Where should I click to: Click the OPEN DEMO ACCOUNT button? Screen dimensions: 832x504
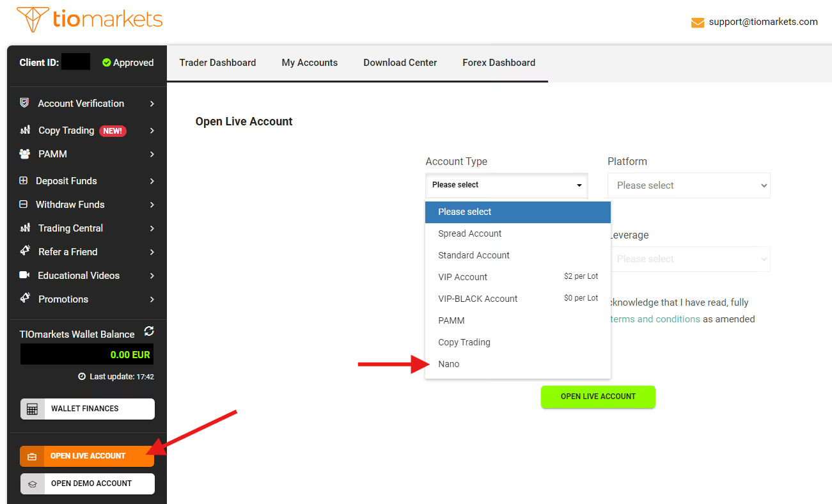click(87, 484)
